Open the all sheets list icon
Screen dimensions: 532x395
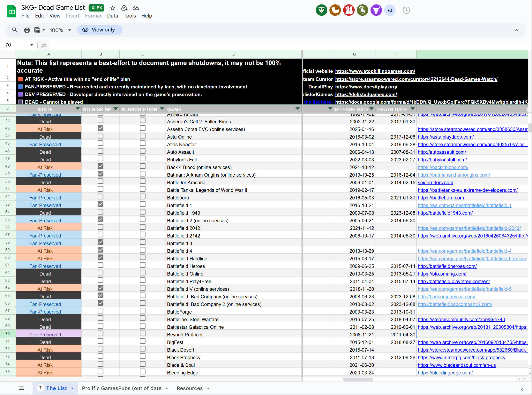(x=21, y=388)
